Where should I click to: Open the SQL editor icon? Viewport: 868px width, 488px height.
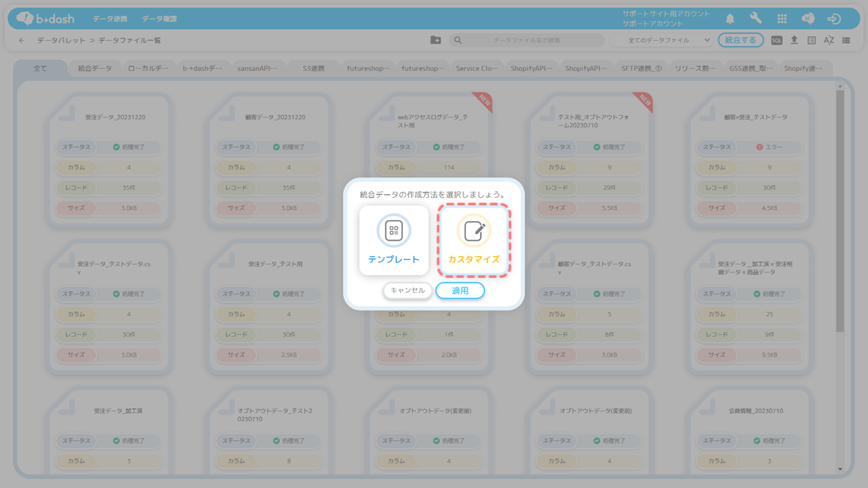pyautogui.click(x=776, y=41)
